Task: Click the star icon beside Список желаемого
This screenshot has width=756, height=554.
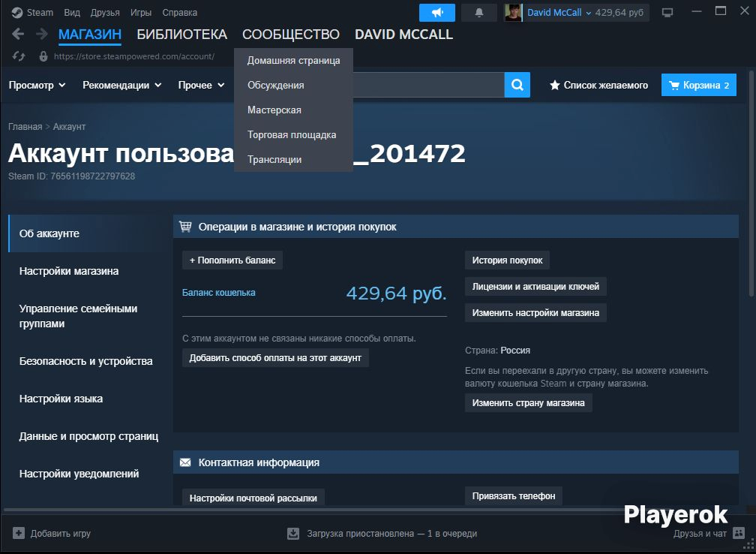Action: (555, 86)
